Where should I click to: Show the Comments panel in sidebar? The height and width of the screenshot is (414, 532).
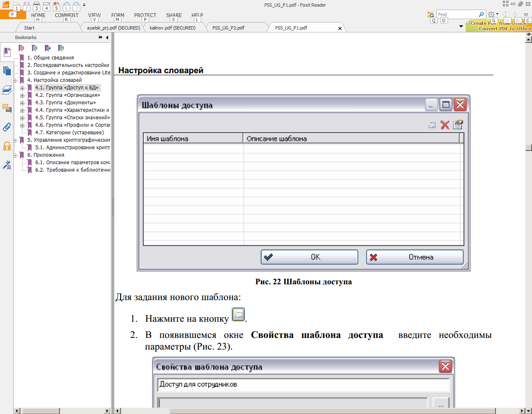(7, 108)
